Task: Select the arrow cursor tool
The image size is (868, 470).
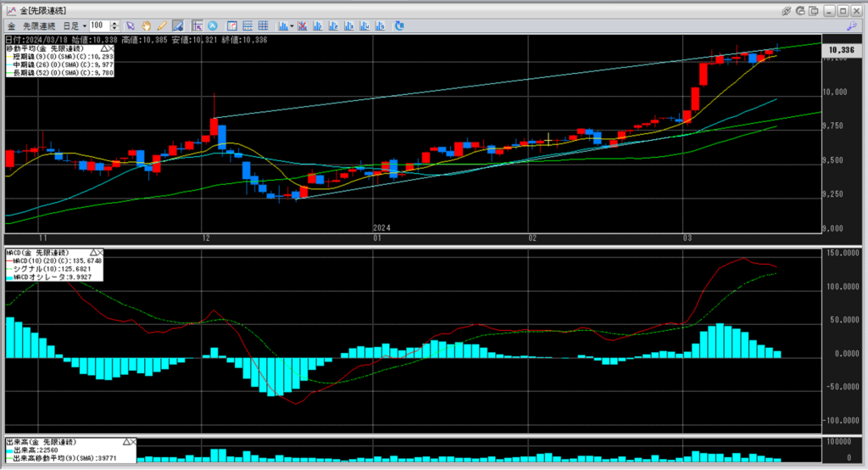Action: pyautogui.click(x=131, y=25)
